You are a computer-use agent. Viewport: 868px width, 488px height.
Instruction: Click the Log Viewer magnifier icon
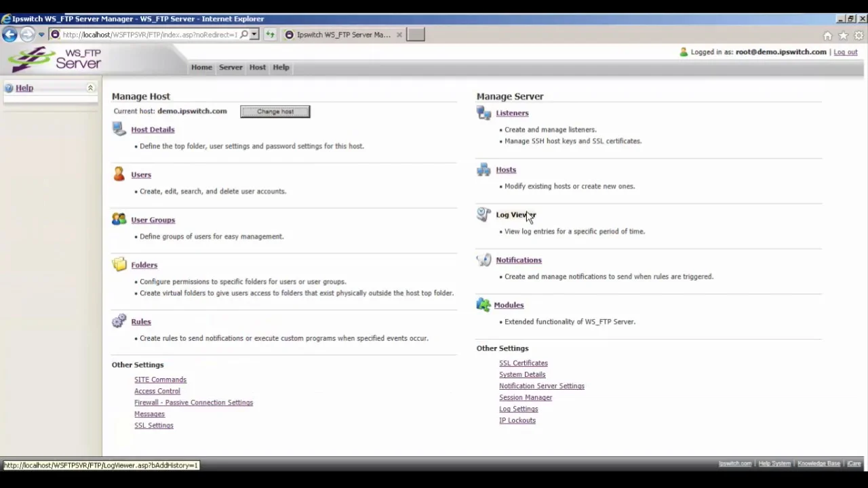point(484,214)
